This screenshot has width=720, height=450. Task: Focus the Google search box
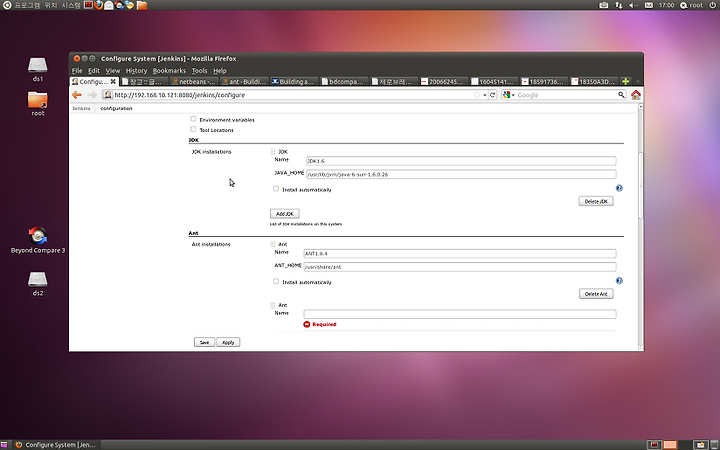point(567,95)
